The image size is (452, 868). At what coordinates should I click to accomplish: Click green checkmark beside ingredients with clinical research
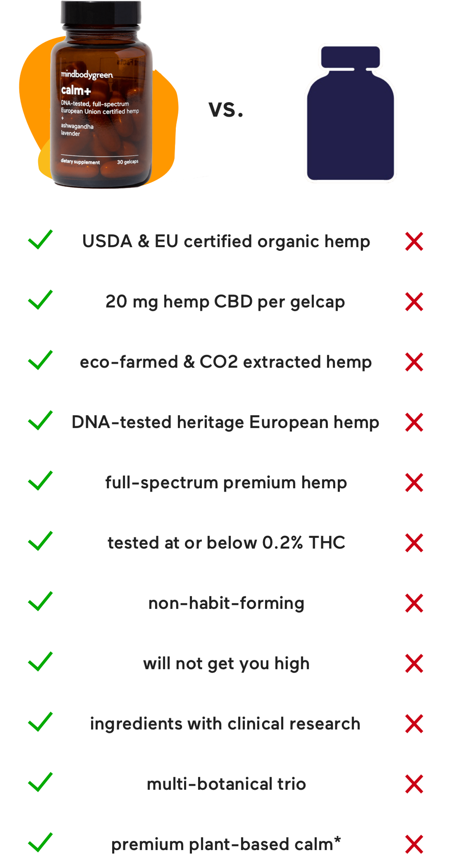[x=40, y=721]
